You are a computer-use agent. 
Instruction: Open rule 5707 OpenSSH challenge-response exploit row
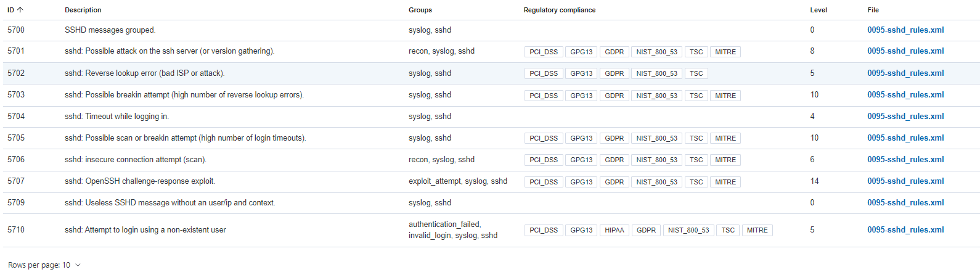coord(491,181)
